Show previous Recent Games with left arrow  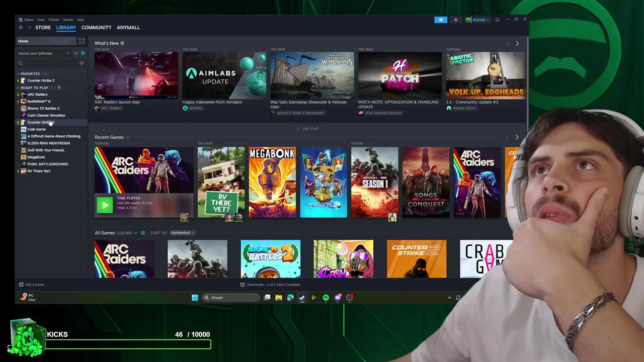[x=507, y=137]
